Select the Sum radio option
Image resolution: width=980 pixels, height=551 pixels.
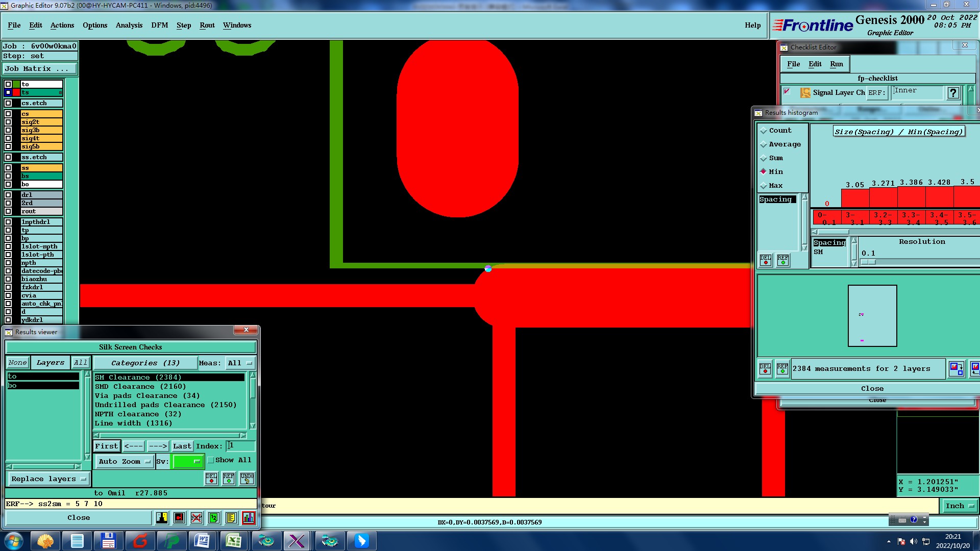pyautogui.click(x=764, y=158)
